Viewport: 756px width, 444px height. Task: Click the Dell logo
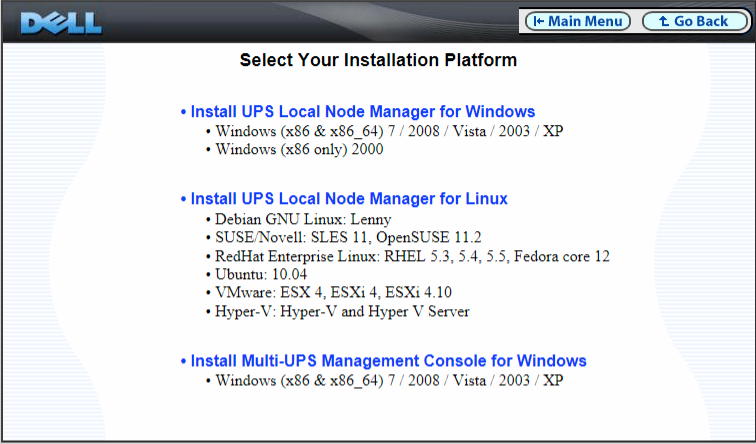[62, 24]
